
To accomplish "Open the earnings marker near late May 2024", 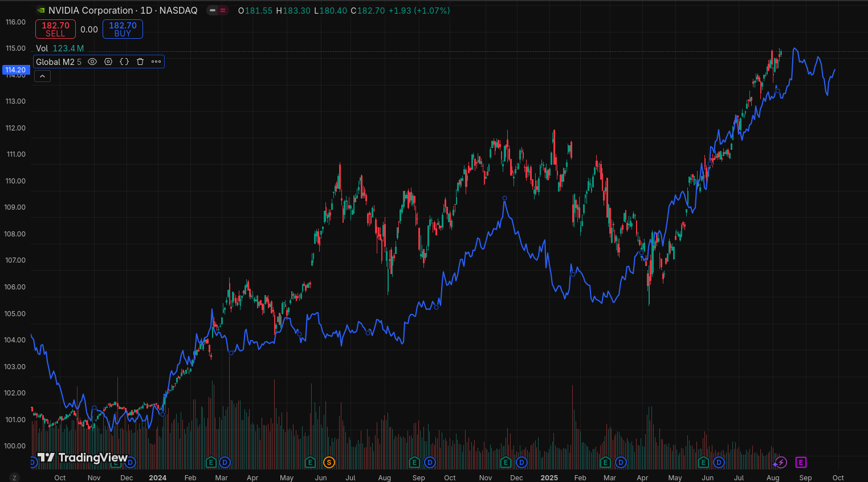I will (x=310, y=462).
